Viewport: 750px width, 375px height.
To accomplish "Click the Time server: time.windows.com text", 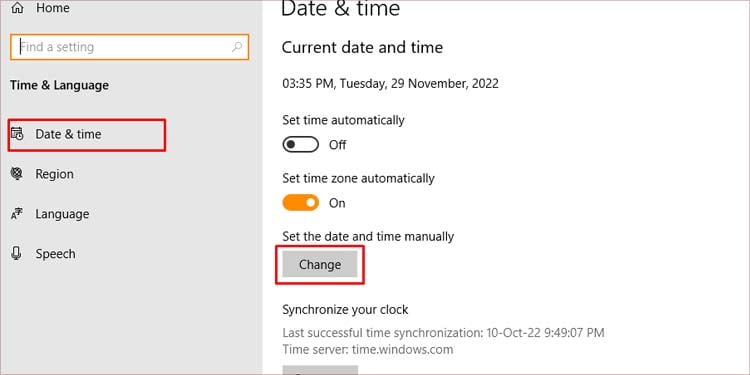I will pos(367,349).
